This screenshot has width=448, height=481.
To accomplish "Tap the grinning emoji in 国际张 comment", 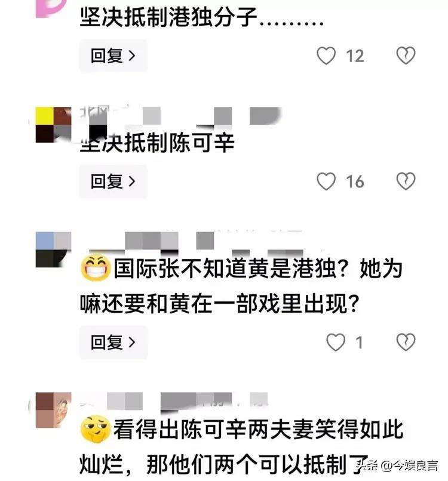I will pyautogui.click(x=96, y=267).
